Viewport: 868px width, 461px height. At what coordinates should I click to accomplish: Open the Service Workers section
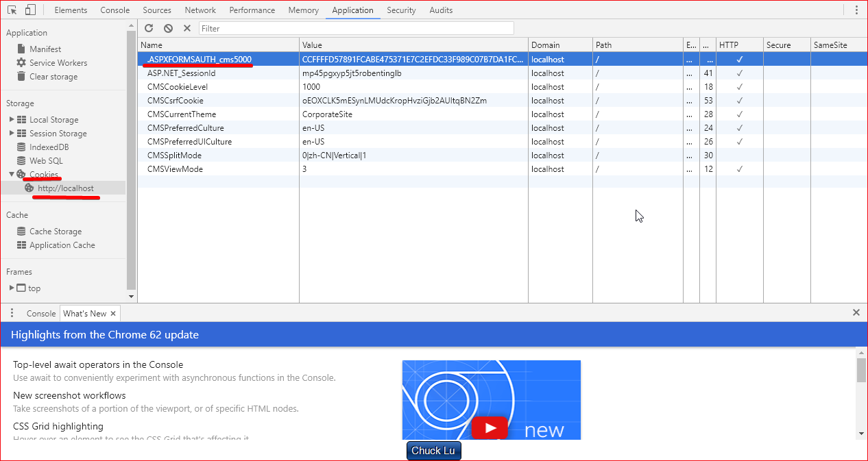click(x=58, y=63)
